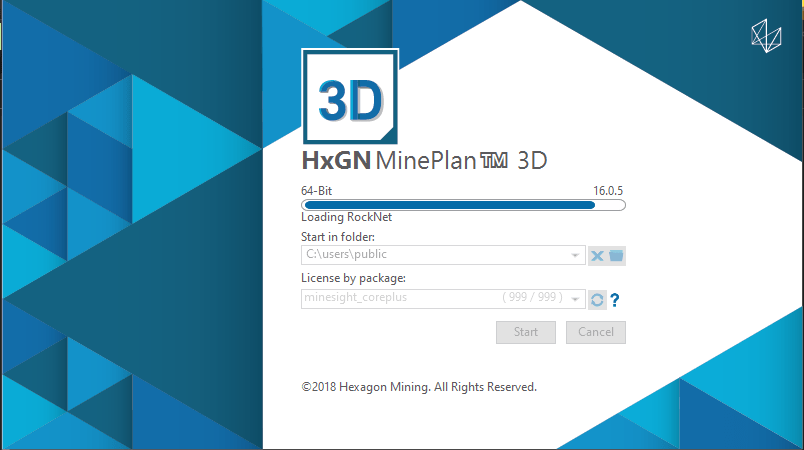Click the Cancel button

tap(595, 332)
